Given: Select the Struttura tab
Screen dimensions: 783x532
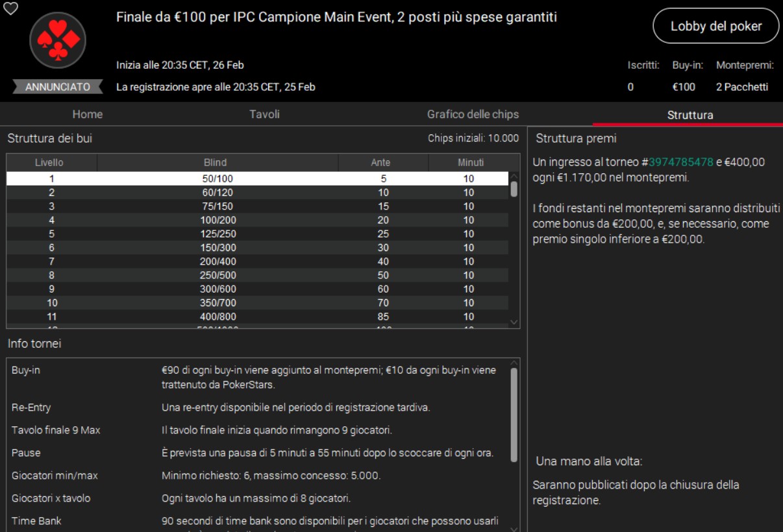Looking at the screenshot, I should pos(690,115).
